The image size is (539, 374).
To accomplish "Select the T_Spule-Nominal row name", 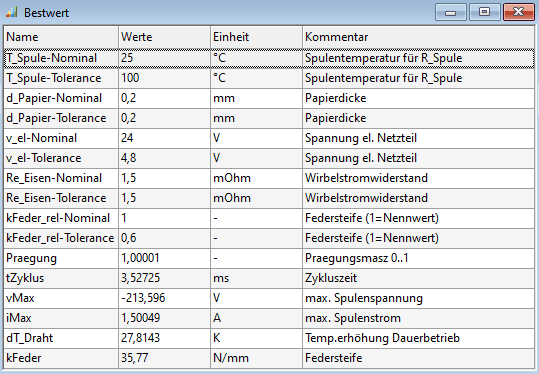I will [x=52, y=58].
